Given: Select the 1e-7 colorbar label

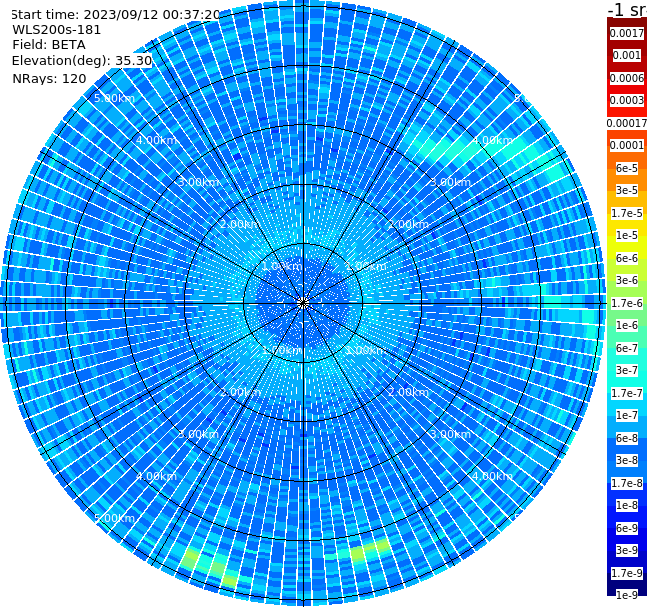Looking at the screenshot, I should coord(627,415).
